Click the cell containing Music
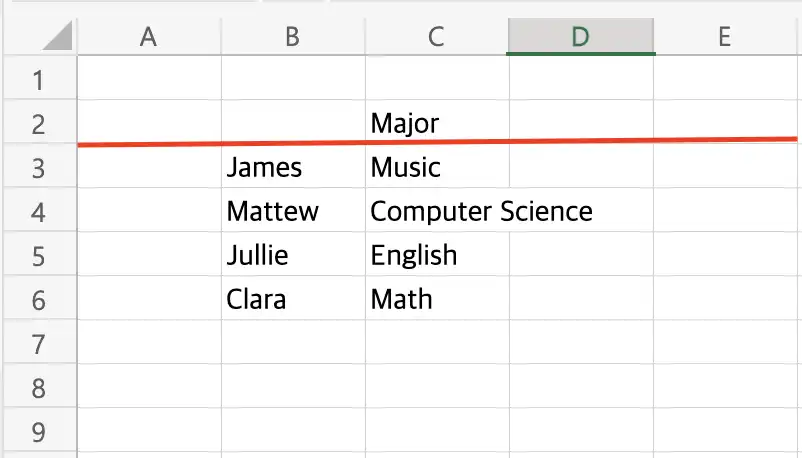Image resolution: width=802 pixels, height=458 pixels. 437,166
